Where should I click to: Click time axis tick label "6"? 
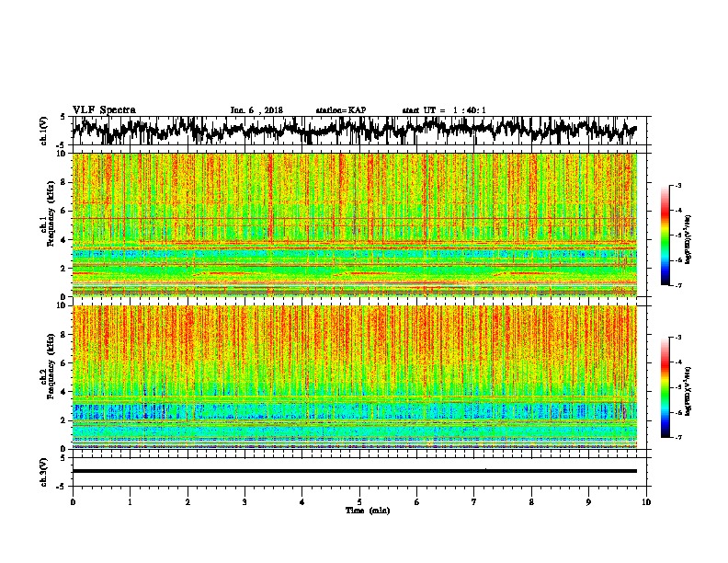(416, 502)
